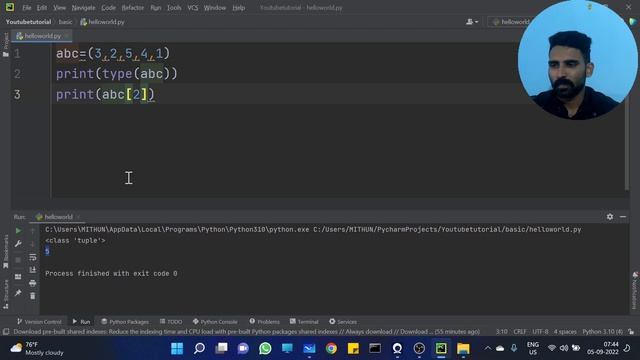Open Bookmarks tool window

pos(5,252)
